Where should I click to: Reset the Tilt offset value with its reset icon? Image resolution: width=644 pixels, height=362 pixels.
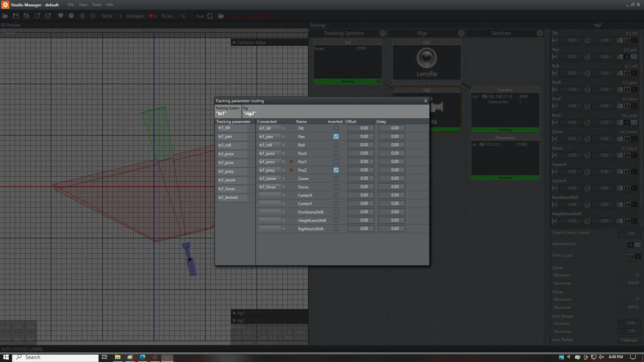click(372, 128)
